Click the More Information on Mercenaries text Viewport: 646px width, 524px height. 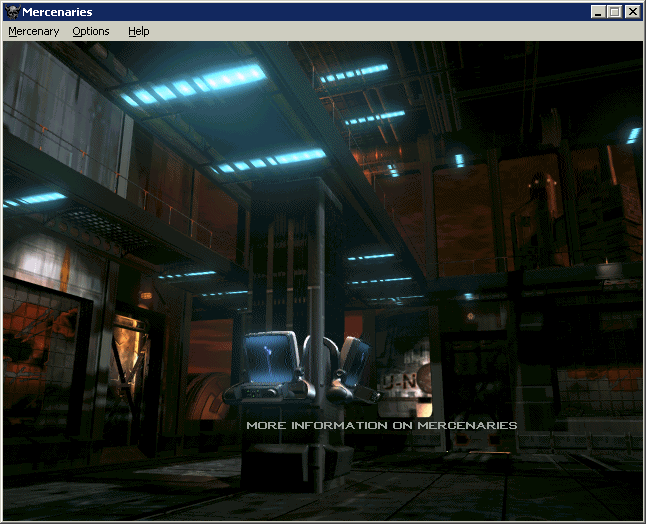coord(381,425)
